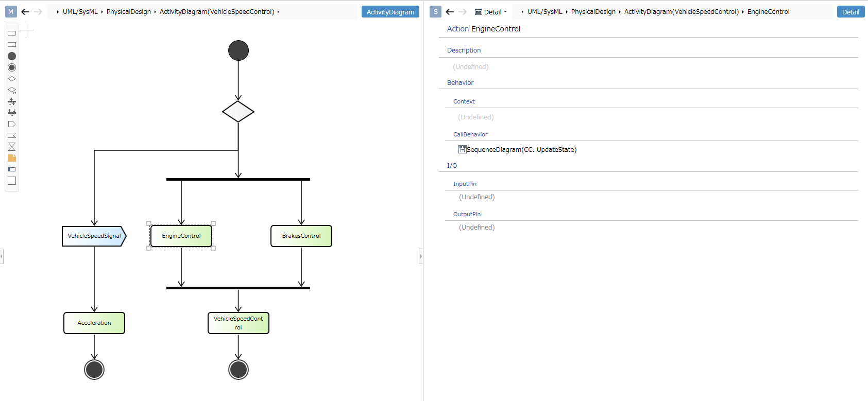Go forward in the left diagram pane
Viewport: 868px width, 401px height.
pyautogui.click(x=38, y=12)
